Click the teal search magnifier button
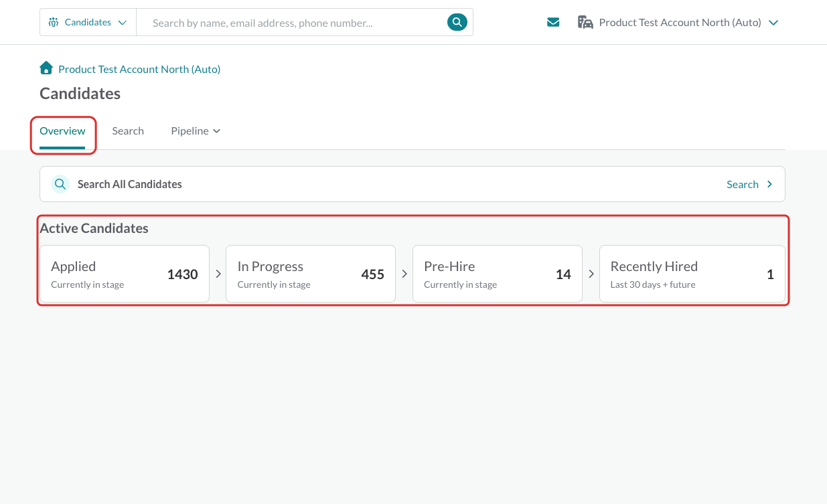 pos(457,22)
